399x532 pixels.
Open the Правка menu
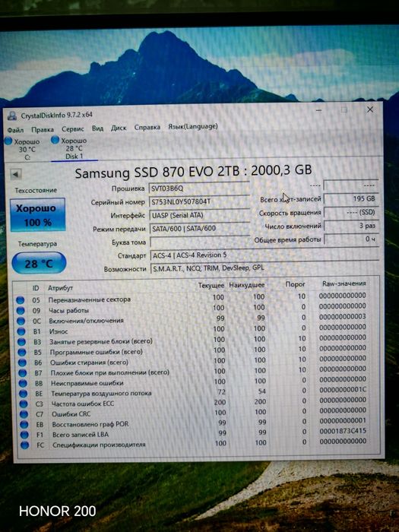coord(43,130)
